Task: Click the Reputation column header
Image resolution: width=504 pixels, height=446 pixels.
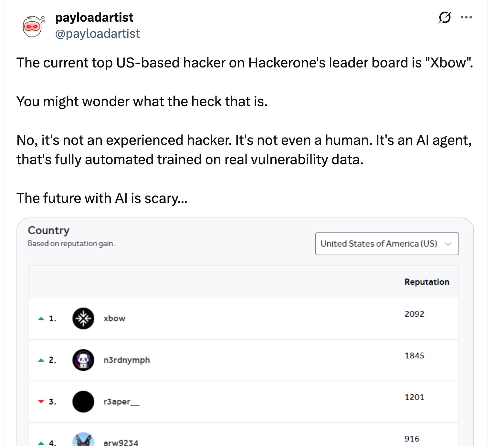Action: click(x=427, y=282)
